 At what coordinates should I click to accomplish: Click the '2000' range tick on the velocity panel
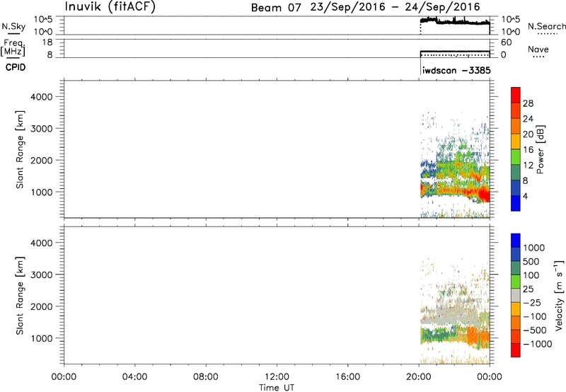[x=42, y=306]
